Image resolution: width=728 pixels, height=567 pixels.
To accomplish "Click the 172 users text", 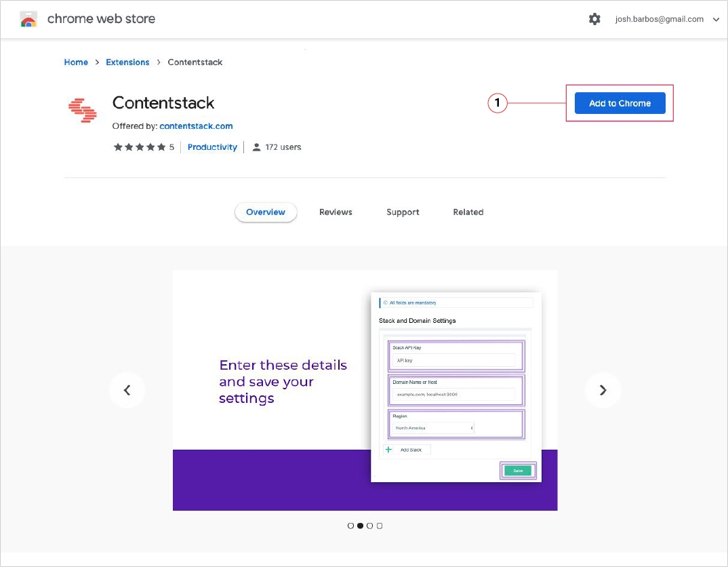I will point(283,147).
